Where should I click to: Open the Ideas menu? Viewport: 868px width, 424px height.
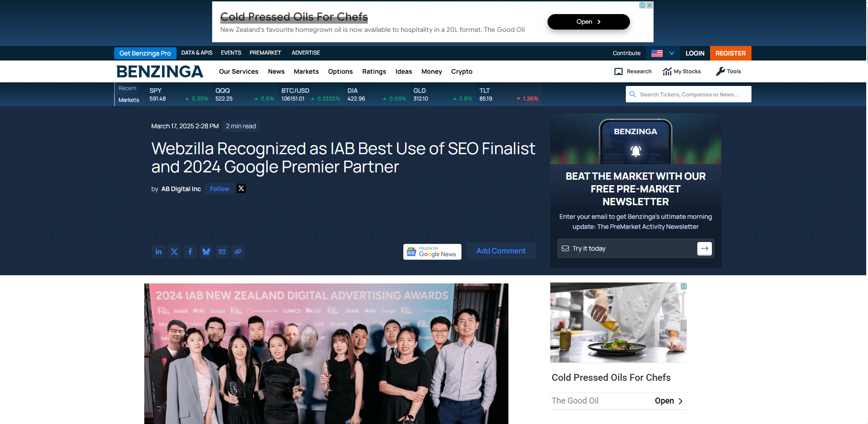click(x=404, y=71)
